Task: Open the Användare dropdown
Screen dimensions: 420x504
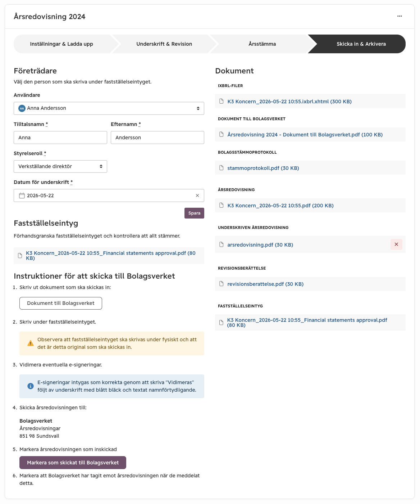Action: coord(109,108)
